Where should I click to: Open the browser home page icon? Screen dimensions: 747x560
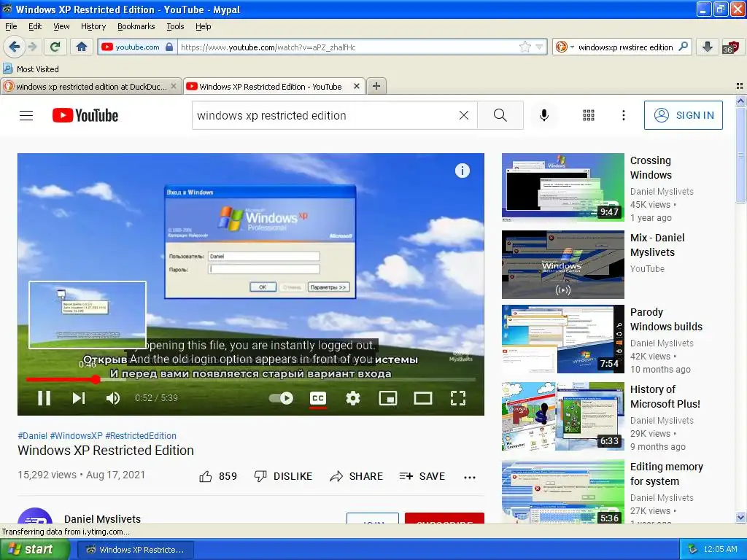(x=82, y=47)
